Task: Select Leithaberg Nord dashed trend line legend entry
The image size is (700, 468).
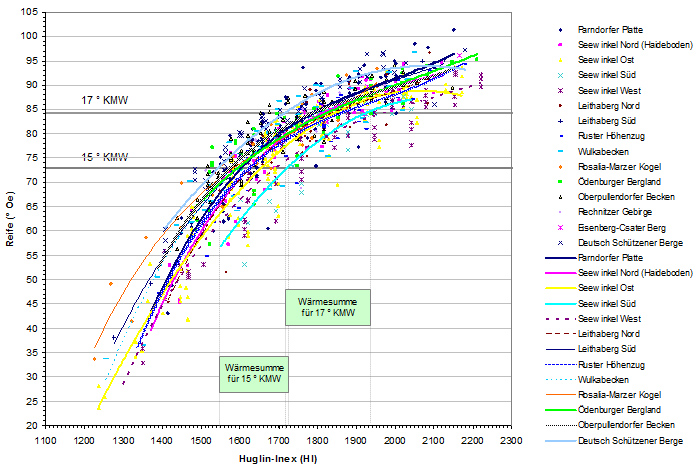Action: (593, 334)
